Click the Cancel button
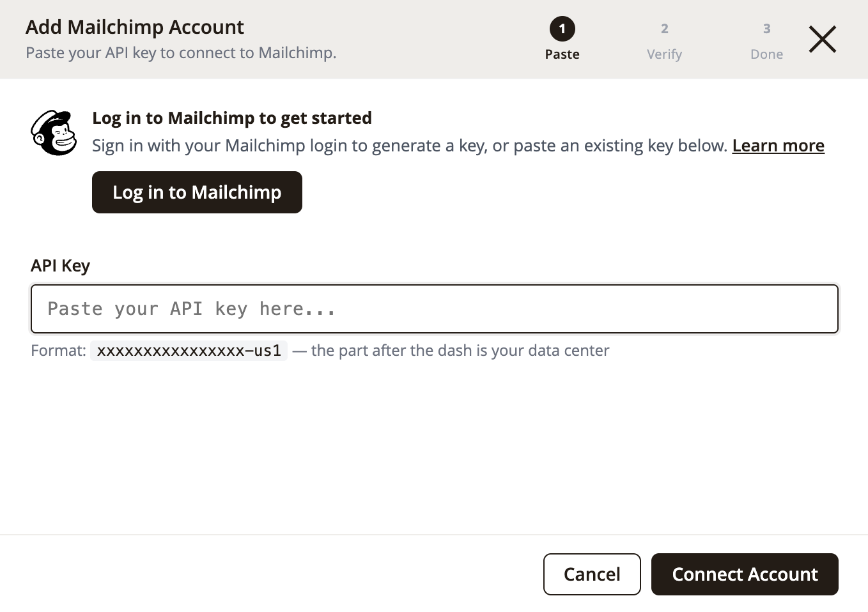 [592, 574]
